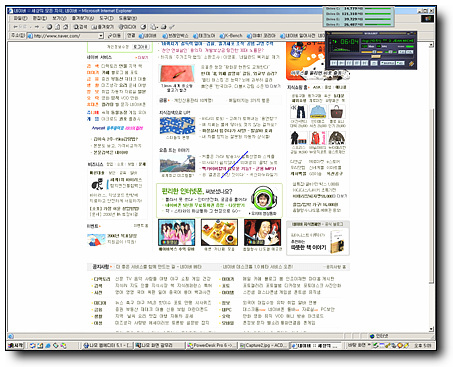Open the 즐겨찾기(A) Favorites menu
Viewport: 453px width, 367px height.
point(83,18)
